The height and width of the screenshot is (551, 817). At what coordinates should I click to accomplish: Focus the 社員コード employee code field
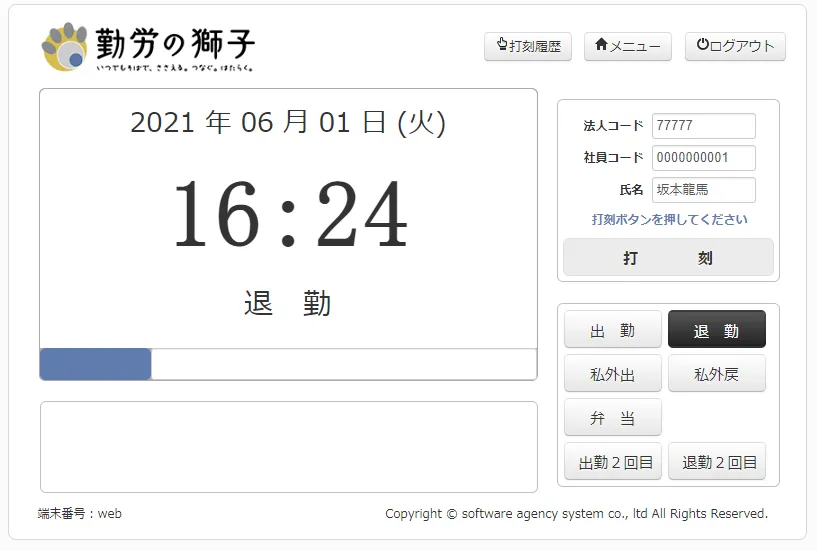point(703,158)
